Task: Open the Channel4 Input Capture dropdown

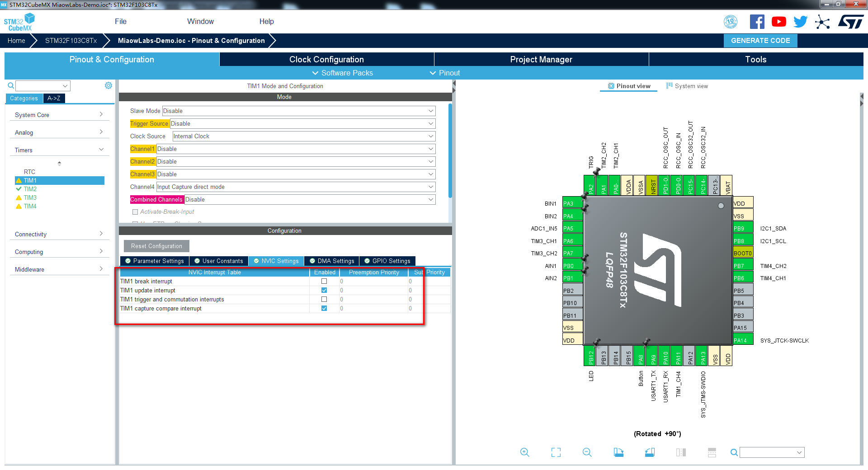Action: pyautogui.click(x=296, y=187)
